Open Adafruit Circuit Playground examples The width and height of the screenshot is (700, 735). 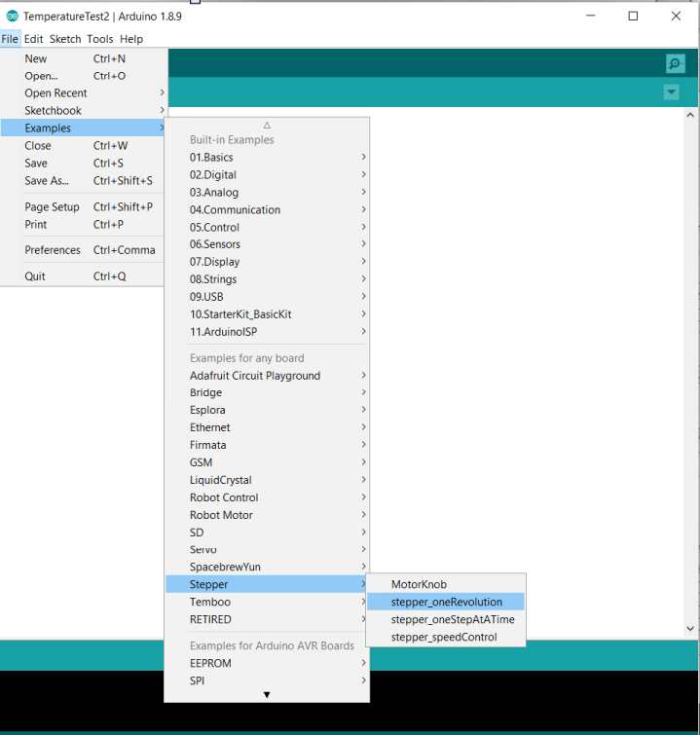point(267,376)
